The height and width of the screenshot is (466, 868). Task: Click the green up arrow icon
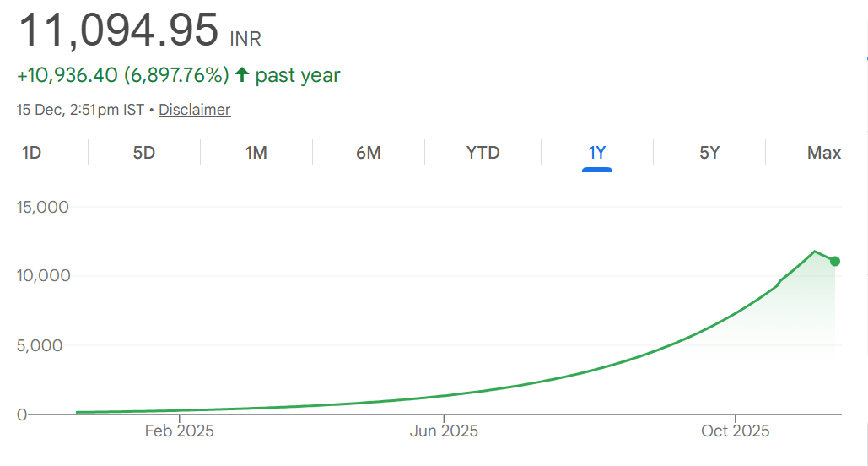click(x=242, y=75)
